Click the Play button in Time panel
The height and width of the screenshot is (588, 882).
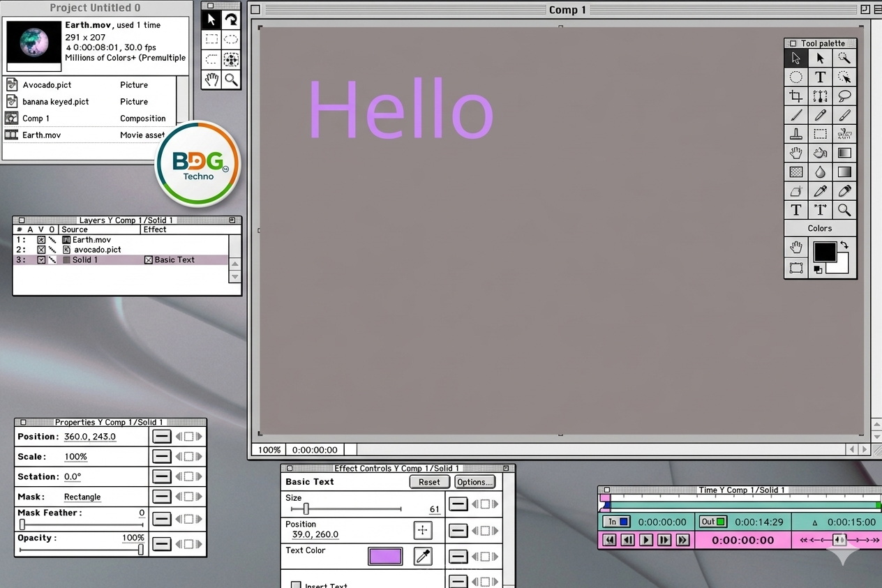(645, 540)
